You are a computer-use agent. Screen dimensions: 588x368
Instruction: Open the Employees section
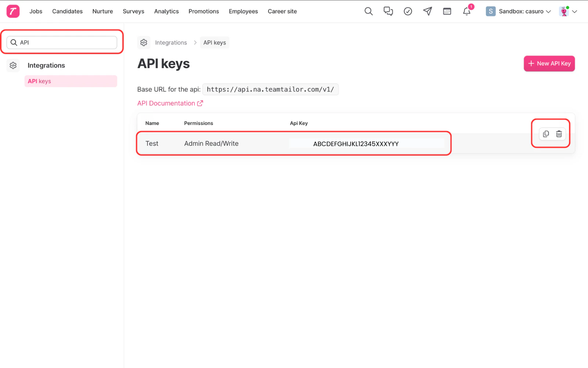tap(243, 11)
